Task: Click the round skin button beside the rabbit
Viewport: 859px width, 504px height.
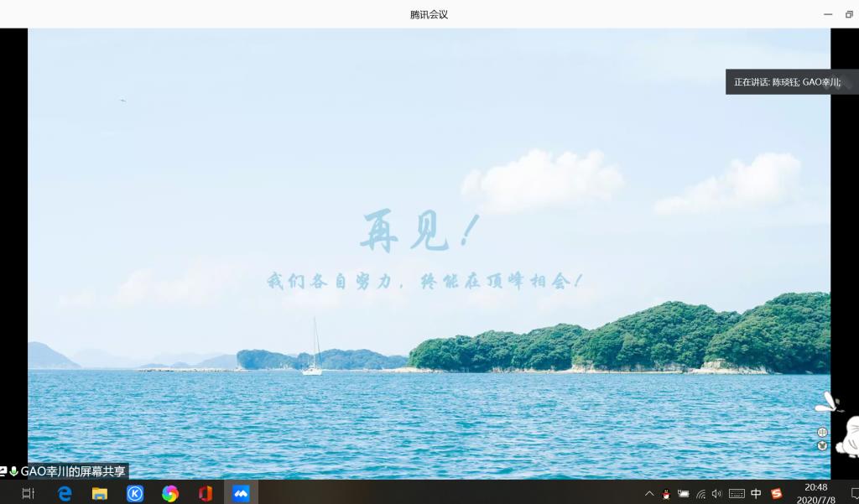Action: point(822,445)
